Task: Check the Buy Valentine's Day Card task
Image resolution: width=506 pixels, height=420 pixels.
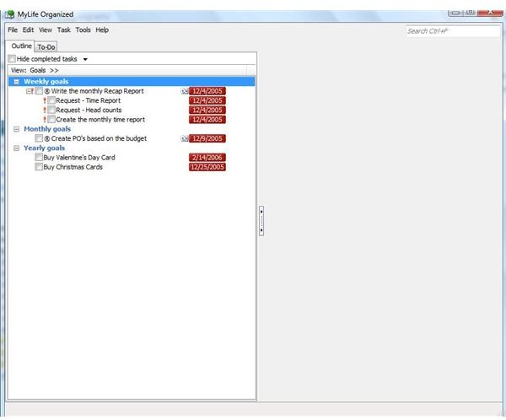Action: (x=39, y=158)
